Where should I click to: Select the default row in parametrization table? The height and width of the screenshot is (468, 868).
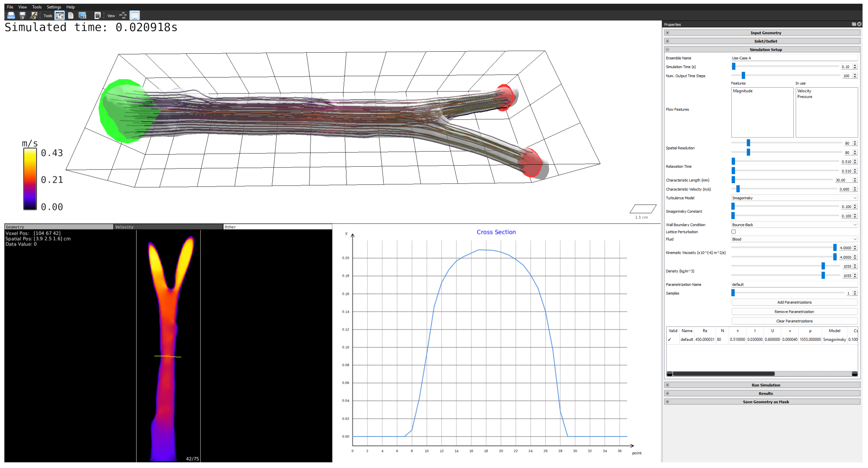(x=762, y=340)
